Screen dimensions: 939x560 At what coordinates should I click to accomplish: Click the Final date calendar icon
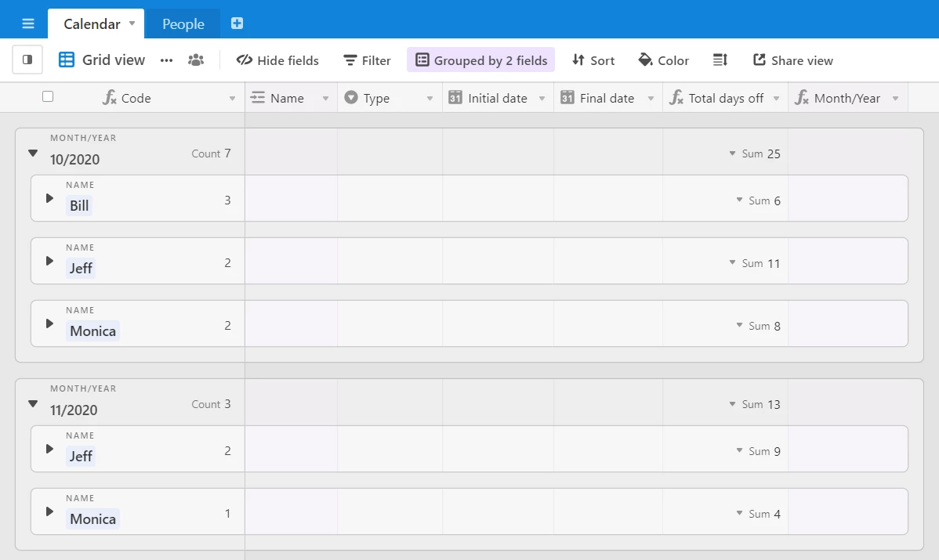tap(567, 98)
